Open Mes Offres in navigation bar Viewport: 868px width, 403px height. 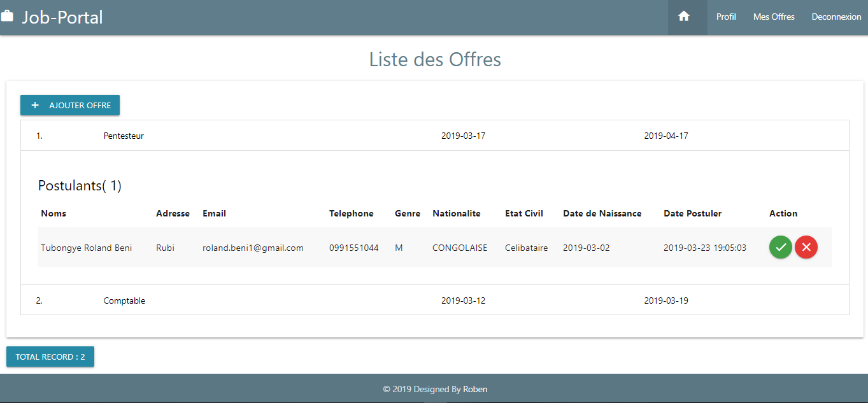(x=774, y=17)
